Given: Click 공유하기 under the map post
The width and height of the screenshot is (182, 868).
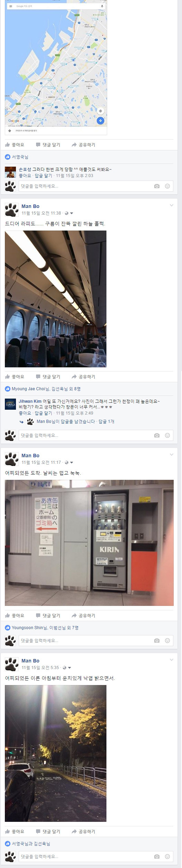Looking at the screenshot, I should click(83, 145).
